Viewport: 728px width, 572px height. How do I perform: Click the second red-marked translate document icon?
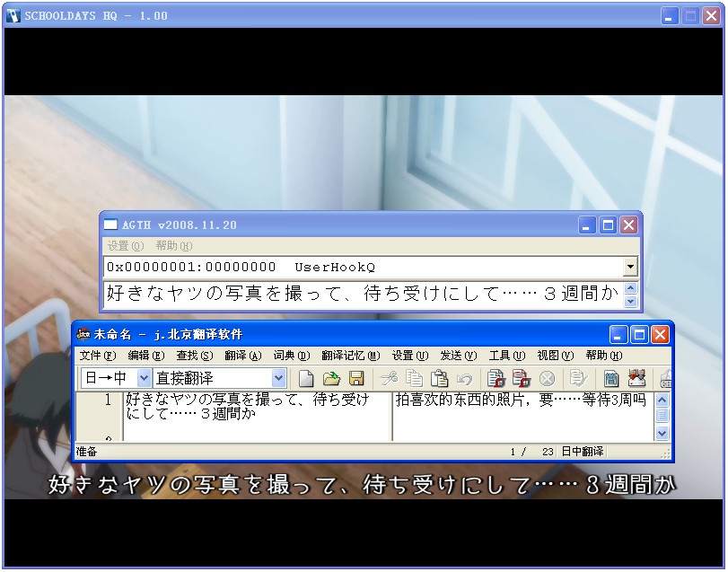tap(522, 378)
